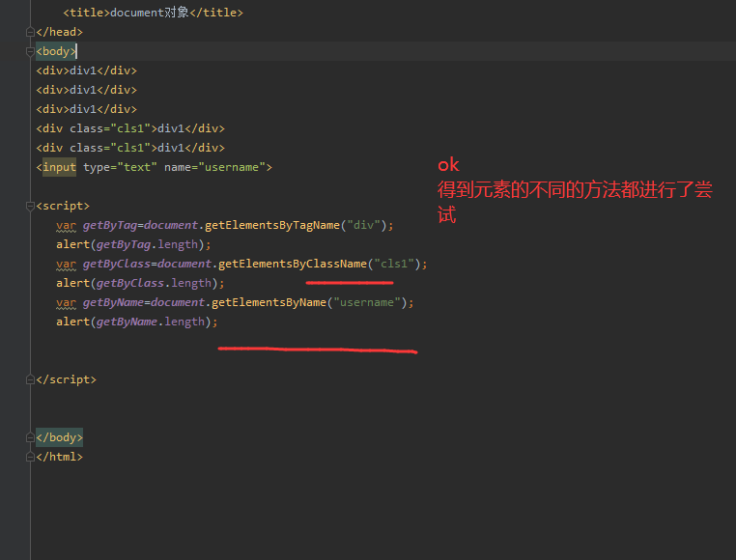Click alert(getByName.length) line
The height and width of the screenshot is (560, 736).
pos(137,322)
